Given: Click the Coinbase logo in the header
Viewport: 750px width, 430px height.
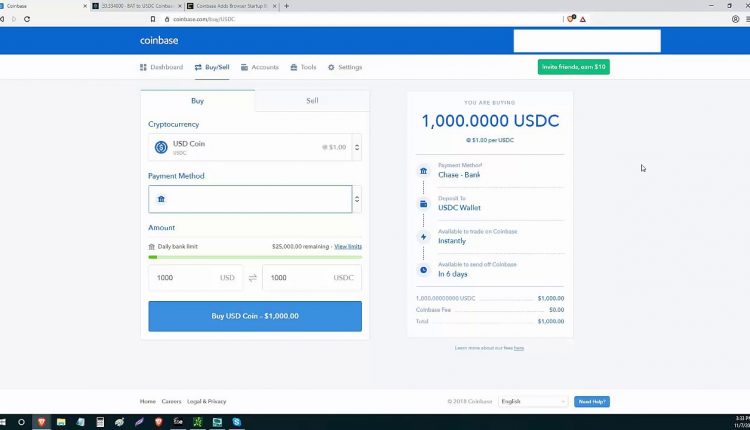Looking at the screenshot, I should (x=159, y=41).
